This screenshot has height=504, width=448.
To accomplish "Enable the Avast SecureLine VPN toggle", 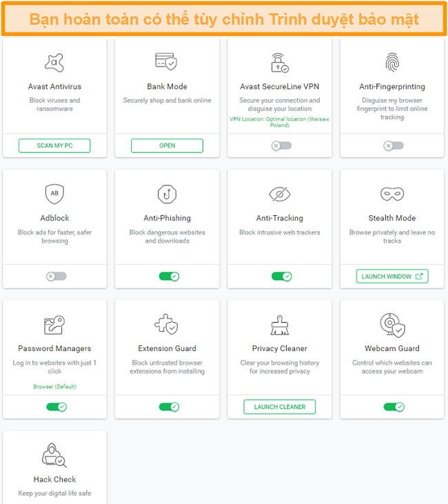I will [x=281, y=145].
